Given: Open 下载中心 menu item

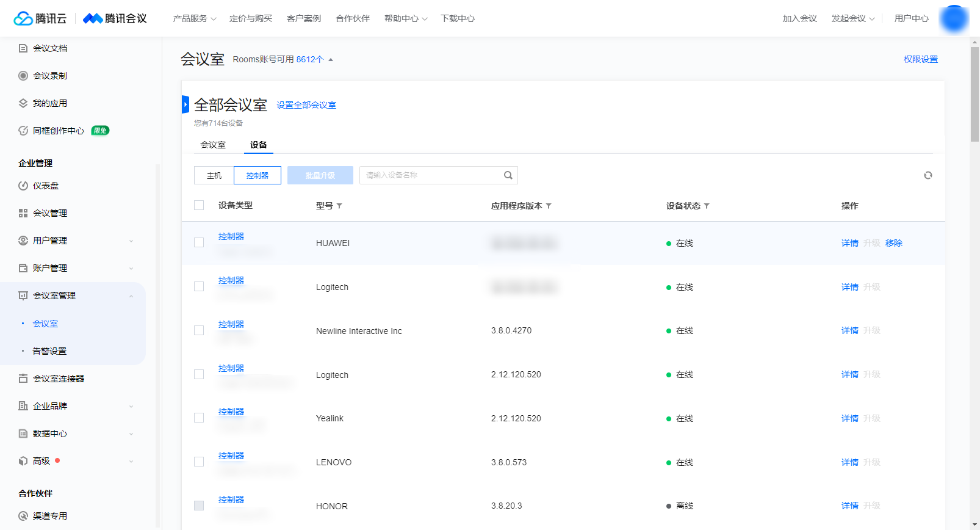Looking at the screenshot, I should pos(458,18).
